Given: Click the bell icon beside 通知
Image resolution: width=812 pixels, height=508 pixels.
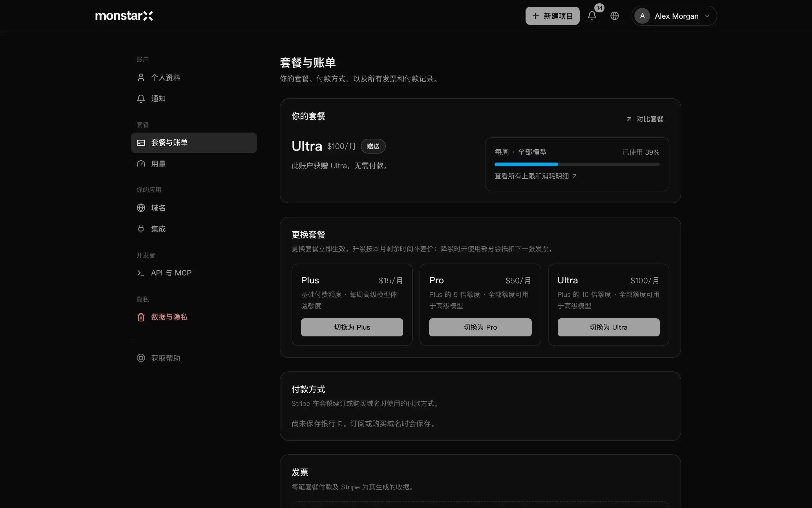Looking at the screenshot, I should click(141, 98).
